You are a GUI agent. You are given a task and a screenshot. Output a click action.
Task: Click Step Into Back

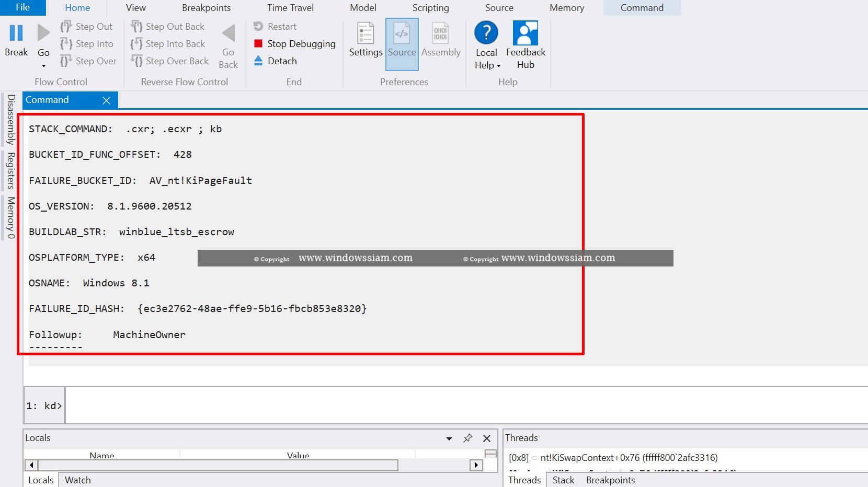[x=168, y=44]
